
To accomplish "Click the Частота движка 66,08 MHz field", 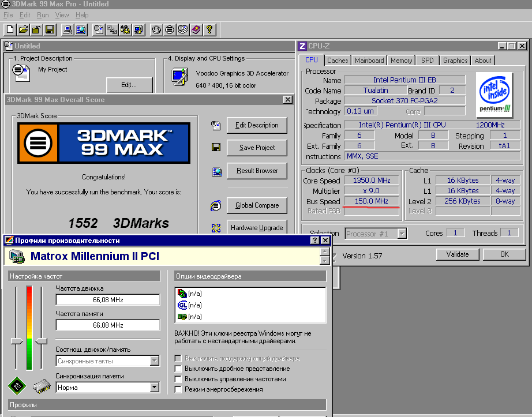I will click(x=108, y=300).
